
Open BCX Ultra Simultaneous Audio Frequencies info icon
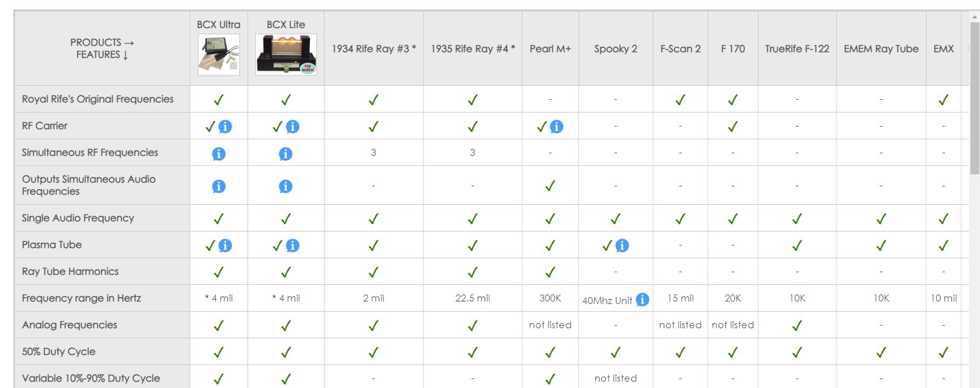pyautogui.click(x=218, y=186)
